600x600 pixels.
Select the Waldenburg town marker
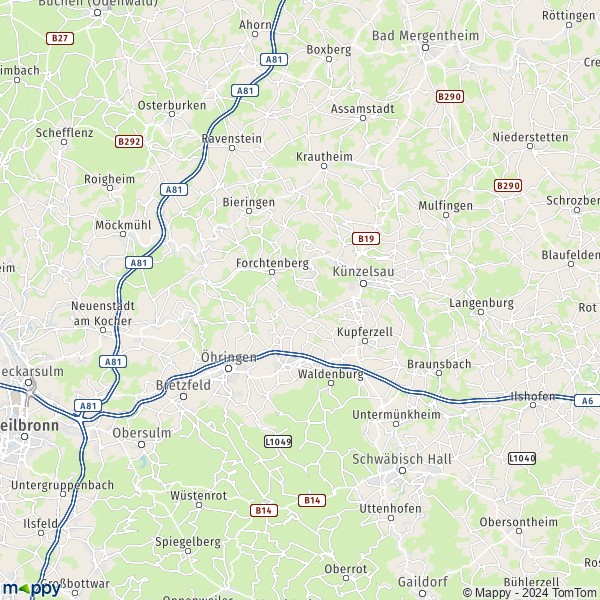tap(331, 383)
